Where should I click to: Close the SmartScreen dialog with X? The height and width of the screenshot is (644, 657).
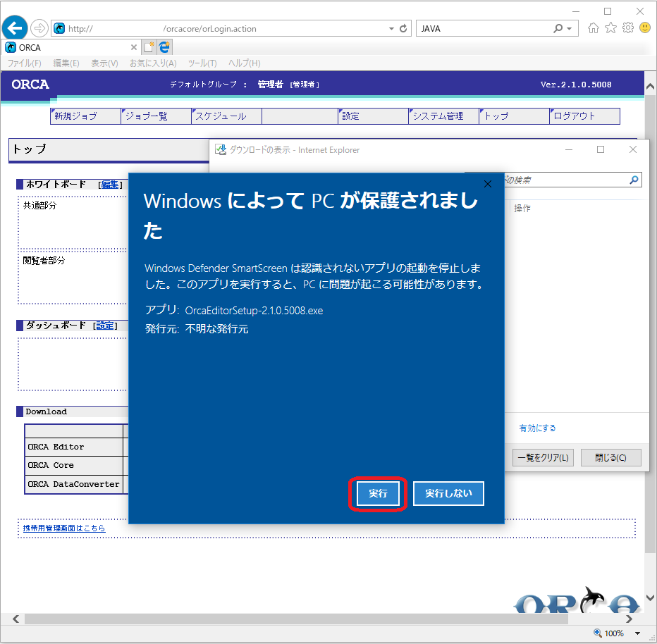tap(488, 184)
